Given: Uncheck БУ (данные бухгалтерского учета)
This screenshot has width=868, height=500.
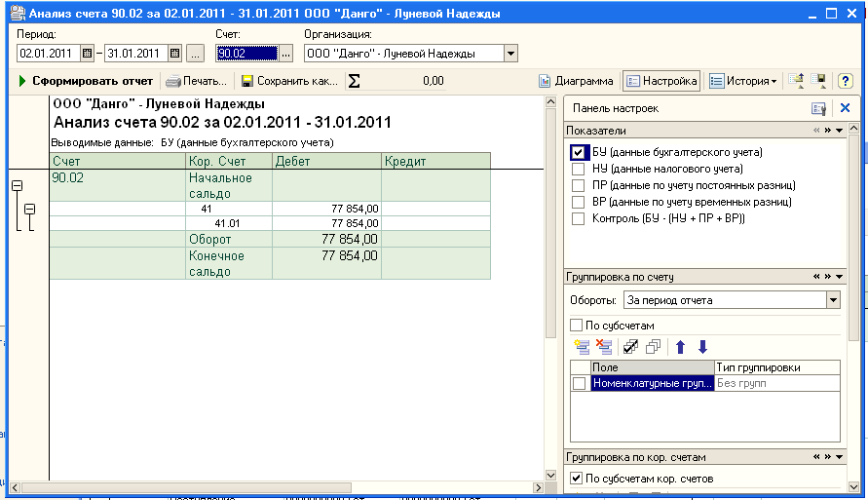Looking at the screenshot, I should click(x=579, y=152).
